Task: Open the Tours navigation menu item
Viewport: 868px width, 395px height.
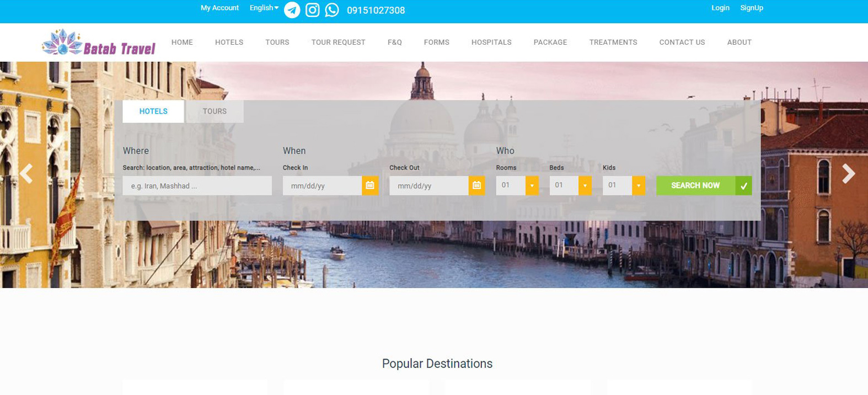Action: (277, 42)
